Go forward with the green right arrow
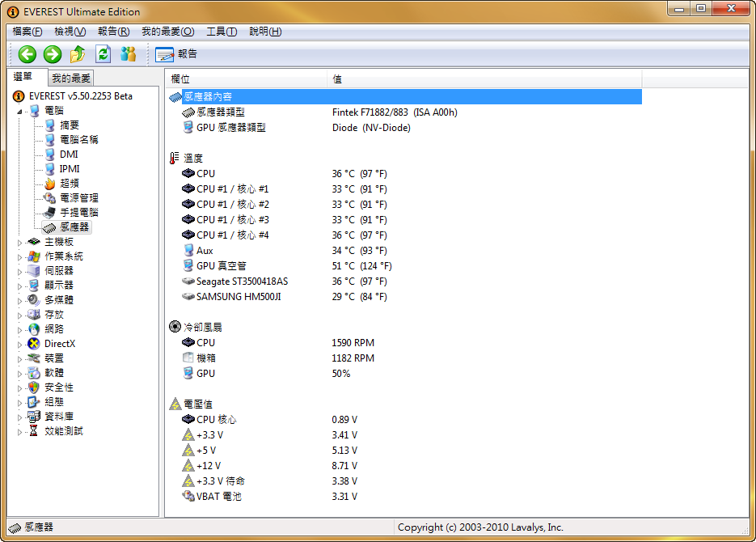756x542 pixels. coord(53,54)
